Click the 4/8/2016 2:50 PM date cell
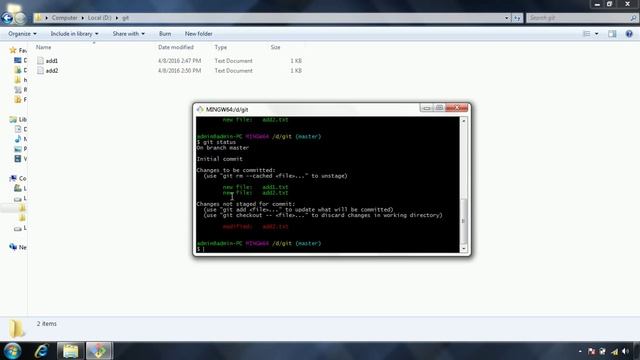Screen dimensions: 640x360 pos(180,71)
